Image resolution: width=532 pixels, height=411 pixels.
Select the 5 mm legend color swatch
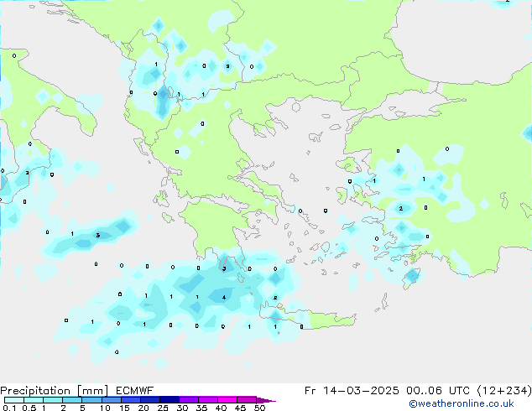pyautogui.click(x=92, y=400)
